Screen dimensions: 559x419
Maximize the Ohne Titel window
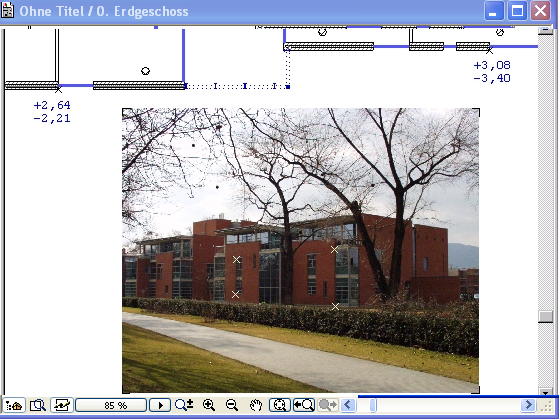(517, 11)
